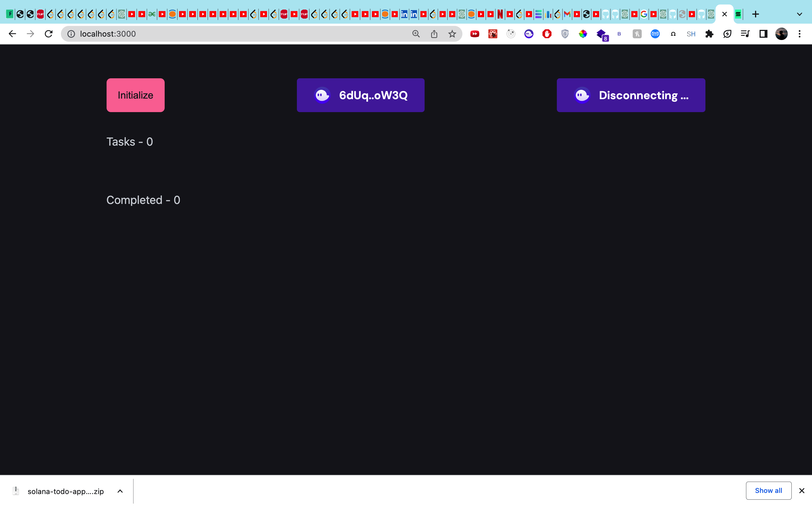Viewport: 812px width, 507px height.
Task: Click the YouTube extension icon
Action: [475, 34]
